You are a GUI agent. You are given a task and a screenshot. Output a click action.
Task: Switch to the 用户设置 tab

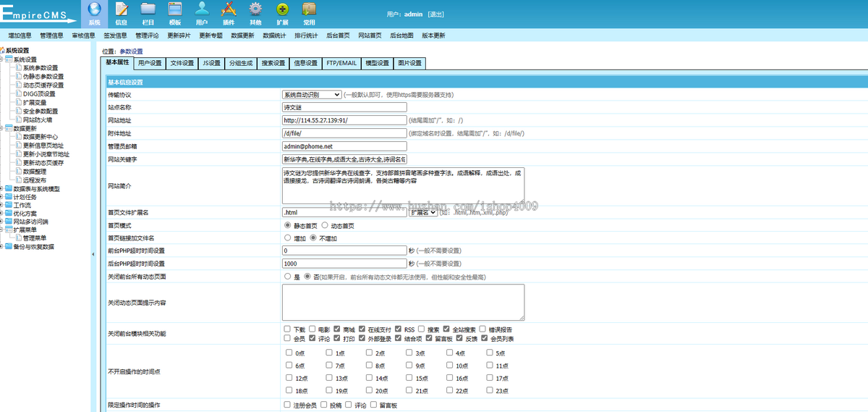tap(150, 64)
